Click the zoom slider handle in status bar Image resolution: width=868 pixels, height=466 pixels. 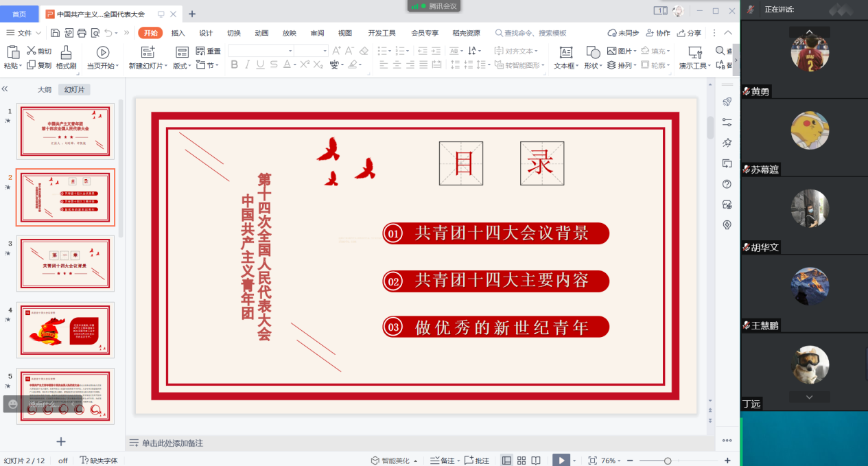[668, 461]
